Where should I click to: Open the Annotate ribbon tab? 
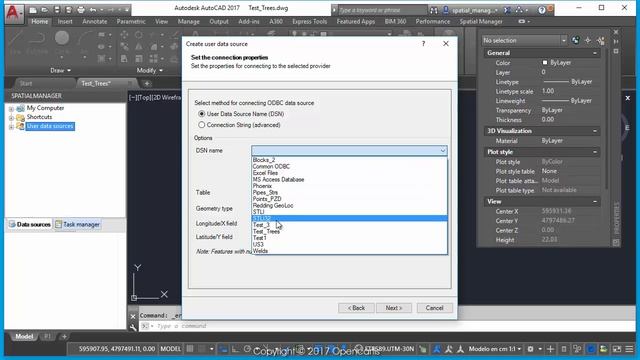click(x=95, y=22)
